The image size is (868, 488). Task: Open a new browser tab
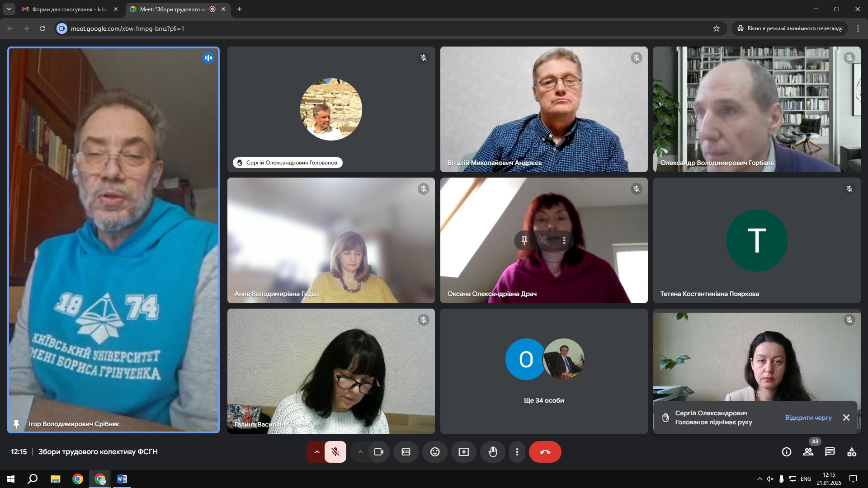point(240,9)
